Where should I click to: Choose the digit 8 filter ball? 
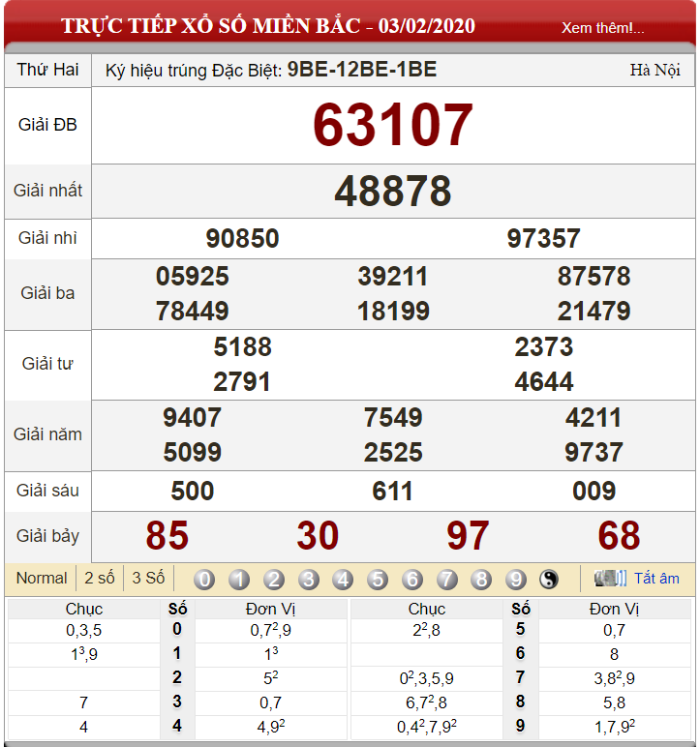coord(481,580)
